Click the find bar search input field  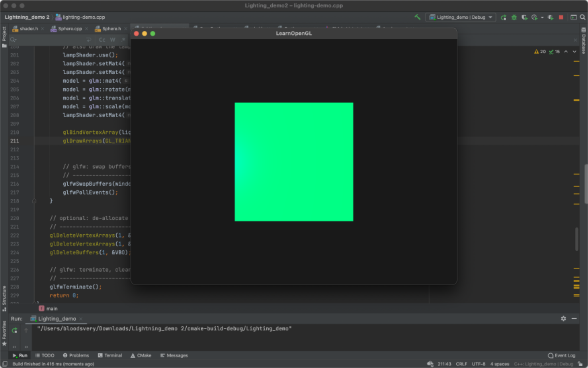49,40
